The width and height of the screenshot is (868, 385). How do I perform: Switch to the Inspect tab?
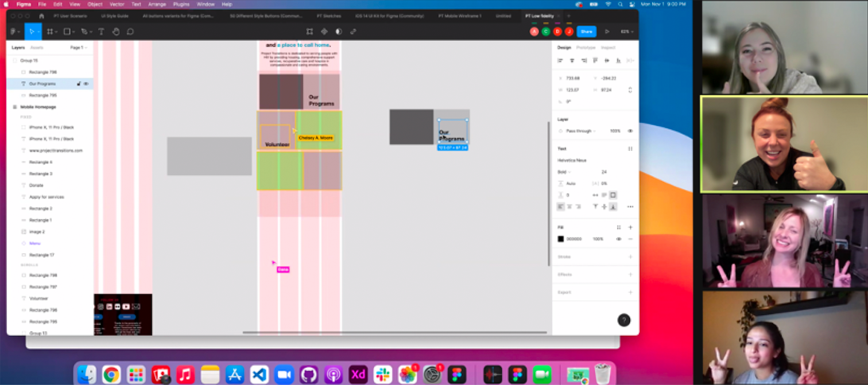coord(608,48)
